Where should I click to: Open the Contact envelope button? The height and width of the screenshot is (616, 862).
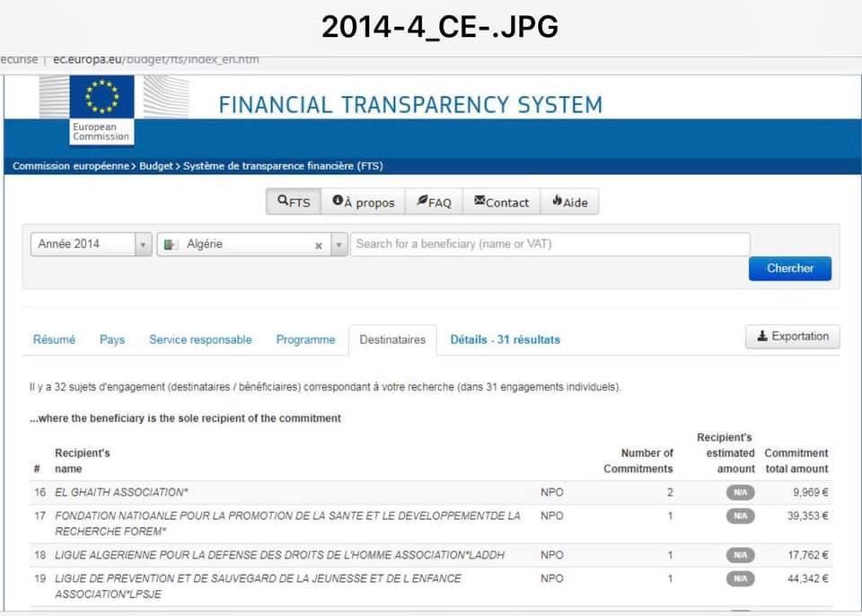coord(501,202)
